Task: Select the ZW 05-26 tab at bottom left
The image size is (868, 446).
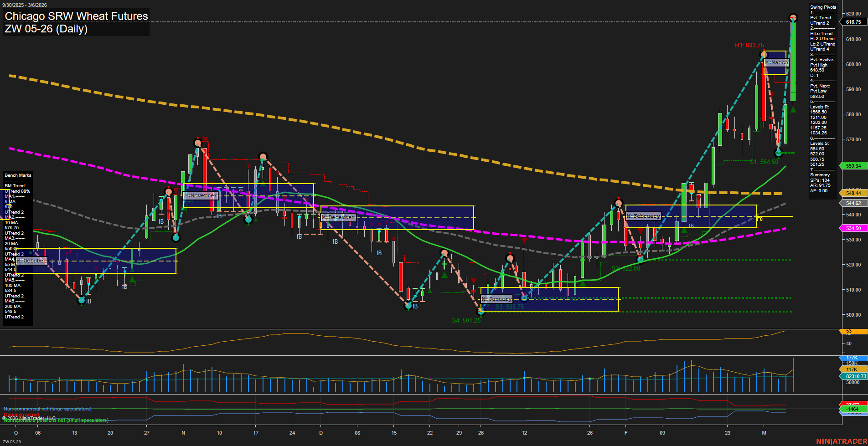Action: coord(11,441)
